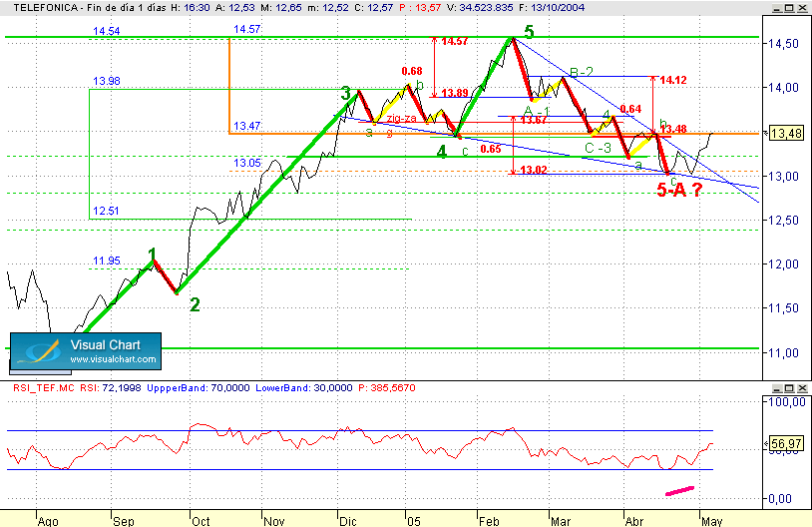Click the '100,00' RSI axis value
812x527 pixels.
[x=786, y=402]
